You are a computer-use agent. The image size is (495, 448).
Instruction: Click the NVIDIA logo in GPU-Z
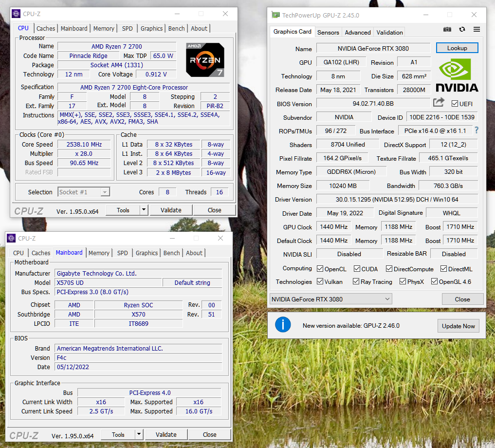(457, 75)
